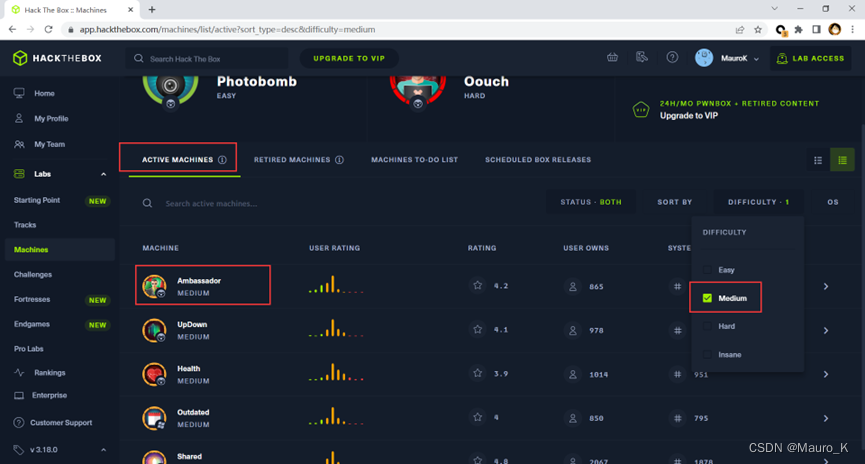Select the detailed list view icon
The height and width of the screenshot is (464, 865).
click(842, 160)
